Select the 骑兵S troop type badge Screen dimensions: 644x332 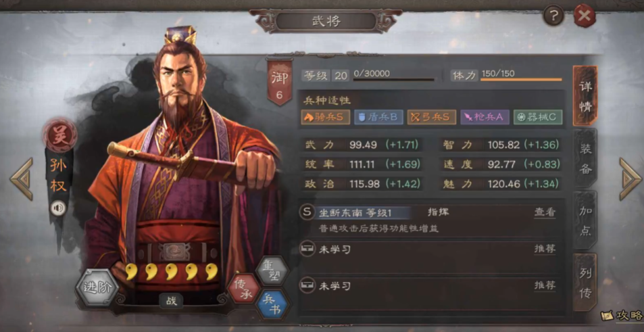pyautogui.click(x=325, y=117)
